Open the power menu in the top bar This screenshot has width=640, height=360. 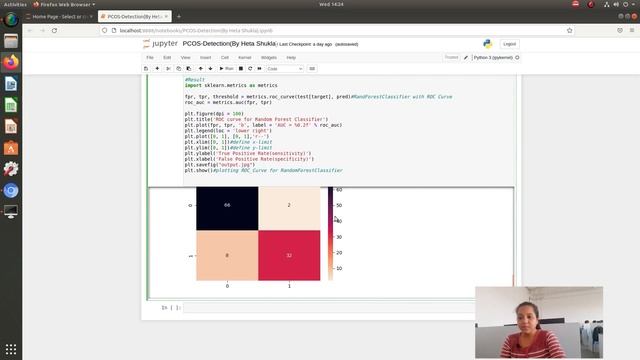tap(625, 4)
